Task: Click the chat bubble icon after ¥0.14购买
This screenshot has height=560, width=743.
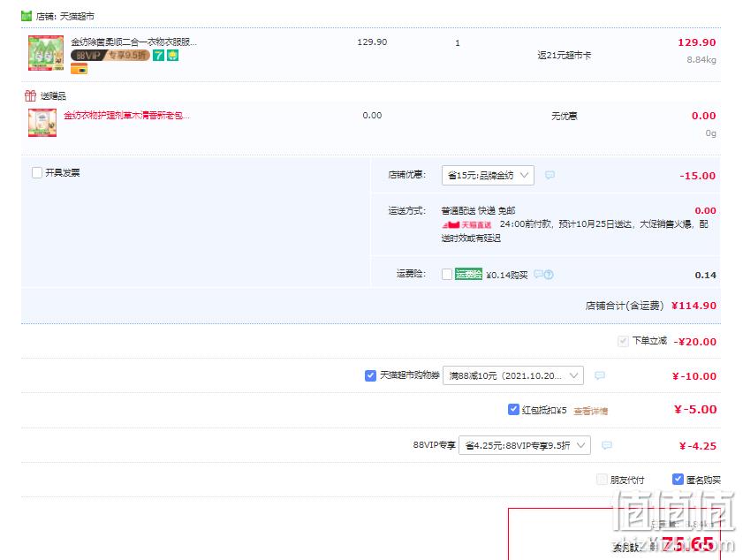Action: pyautogui.click(x=538, y=275)
